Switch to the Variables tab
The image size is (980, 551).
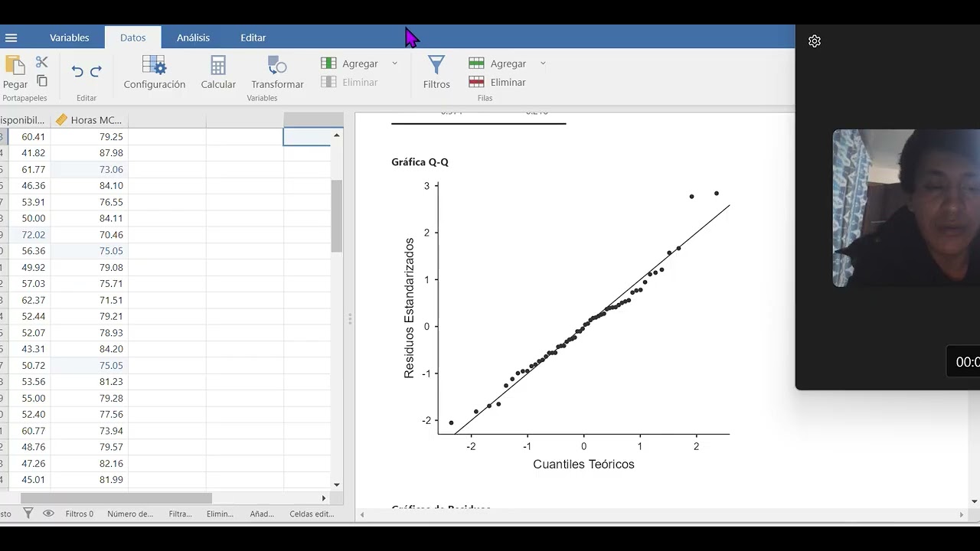[70, 37]
